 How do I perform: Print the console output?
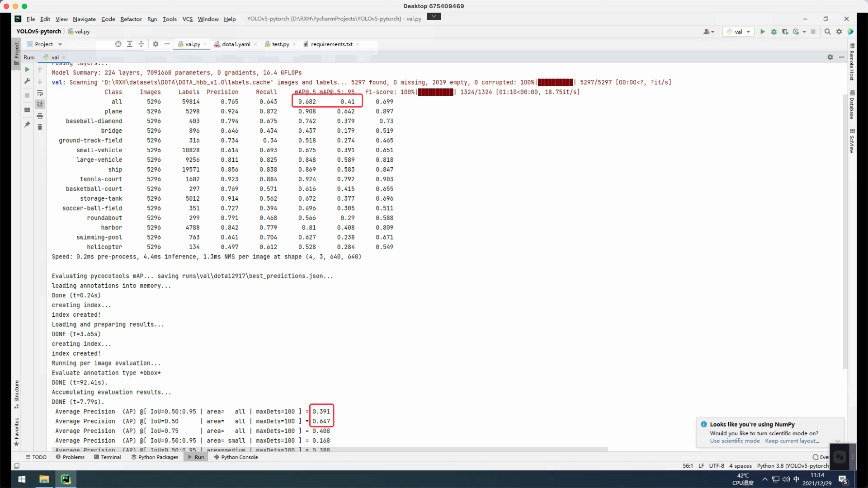coord(40,116)
